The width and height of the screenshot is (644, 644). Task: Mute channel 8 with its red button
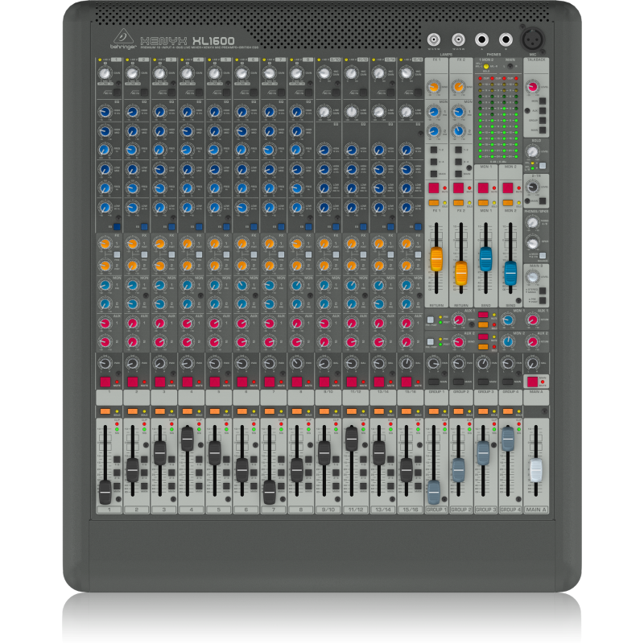pyautogui.click(x=297, y=382)
